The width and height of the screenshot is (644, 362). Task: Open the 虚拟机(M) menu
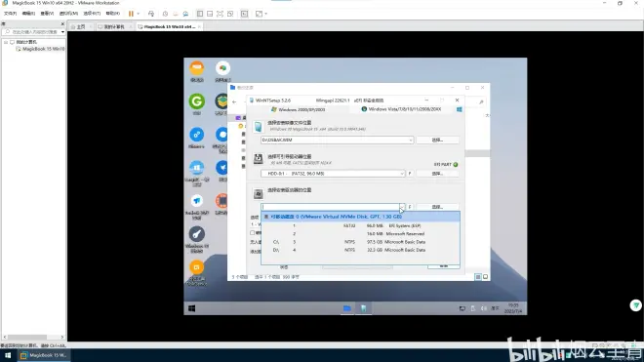[x=68, y=14]
